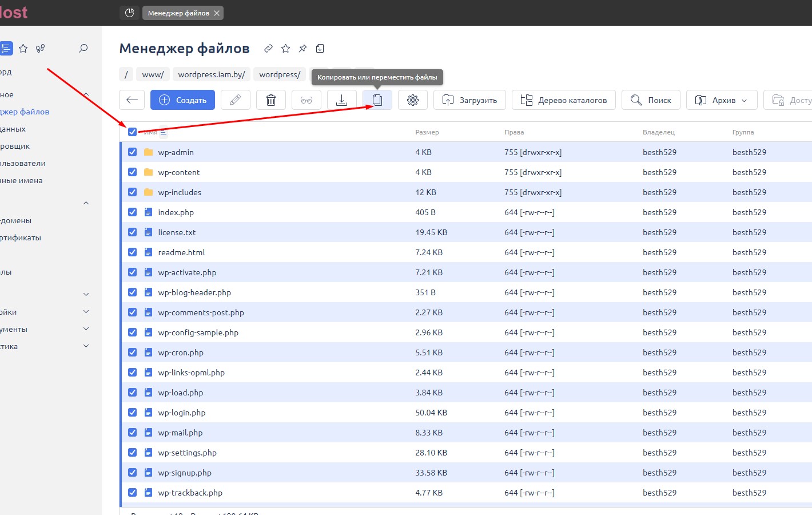Click the Создать button
The width and height of the screenshot is (812, 515).
click(x=182, y=100)
